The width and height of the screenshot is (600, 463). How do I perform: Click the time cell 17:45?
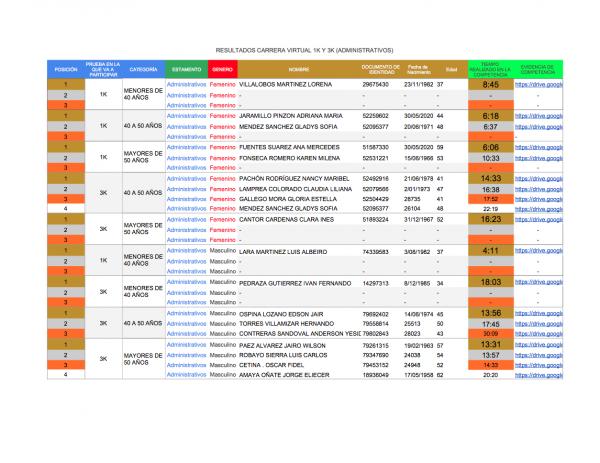(491, 324)
